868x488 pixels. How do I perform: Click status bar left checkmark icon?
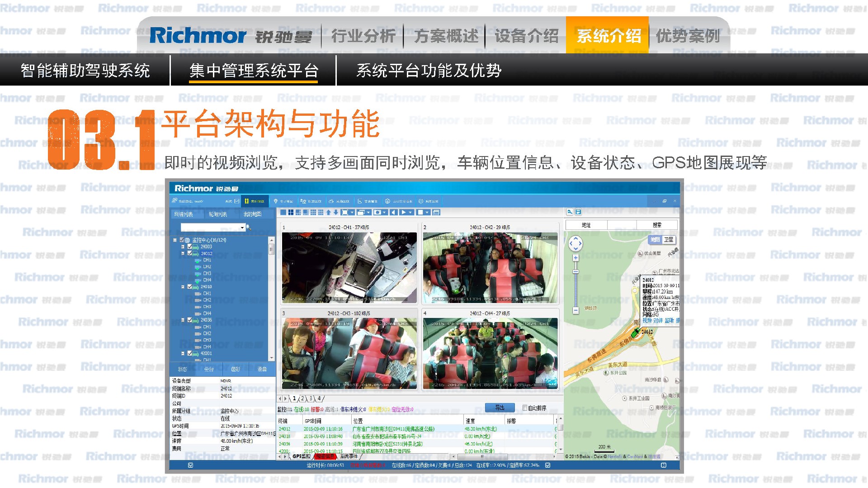pos(190,465)
